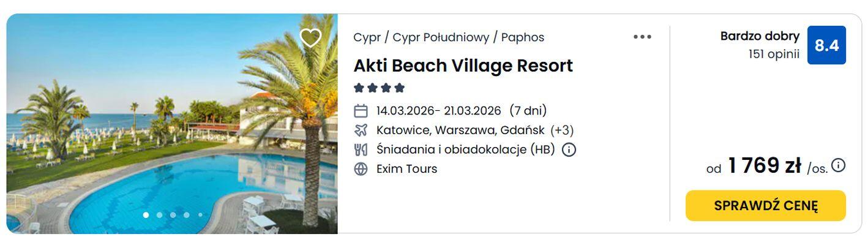
Task: Select the first photo carousel dot
Action: click(x=146, y=215)
